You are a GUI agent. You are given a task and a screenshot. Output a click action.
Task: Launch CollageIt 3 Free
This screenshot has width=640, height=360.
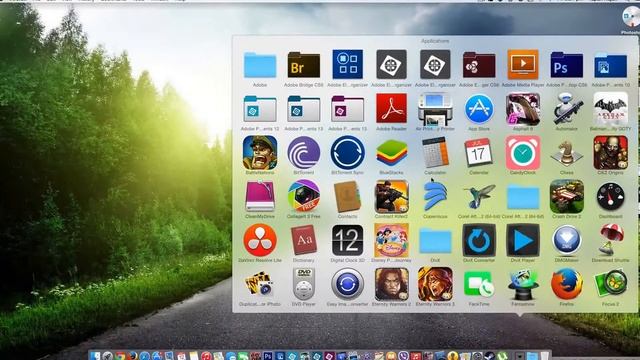[x=304, y=196]
